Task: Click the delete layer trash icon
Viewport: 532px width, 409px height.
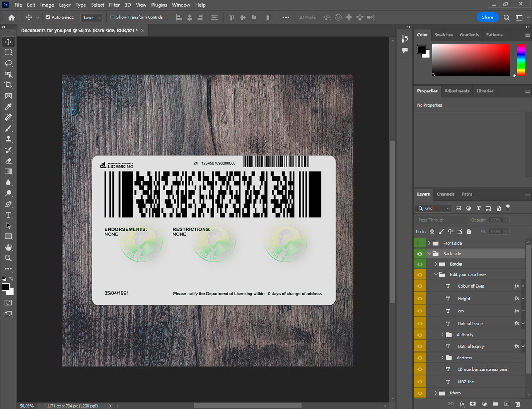Action: click(x=517, y=404)
